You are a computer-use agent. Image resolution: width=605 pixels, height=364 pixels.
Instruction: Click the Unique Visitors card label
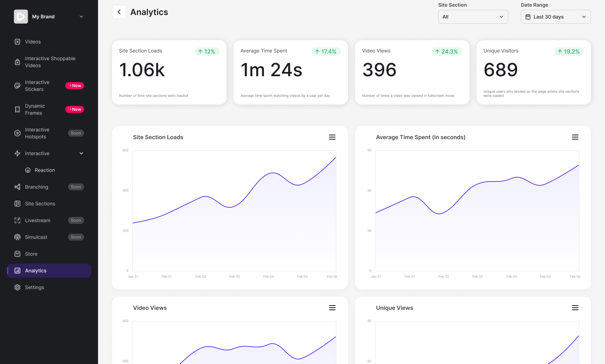(501, 51)
